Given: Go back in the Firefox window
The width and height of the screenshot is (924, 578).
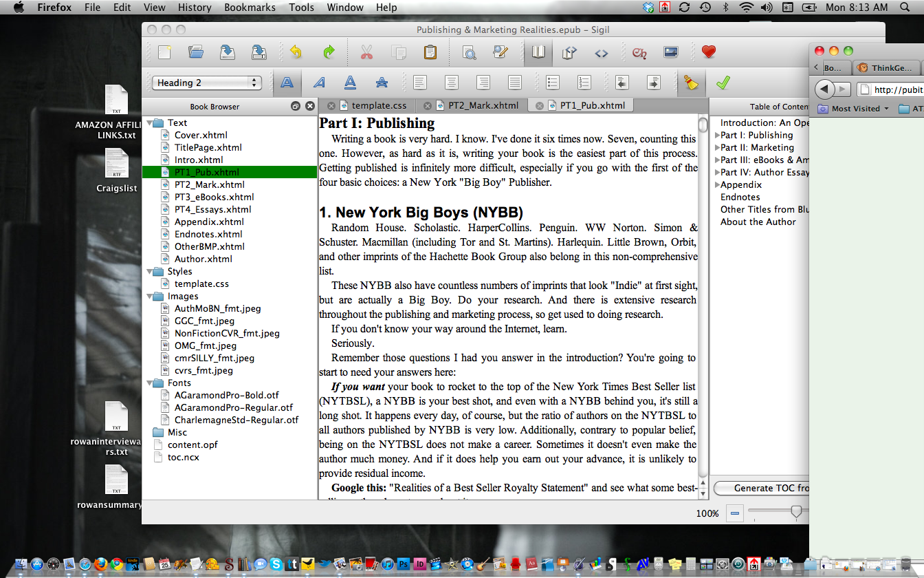Looking at the screenshot, I should pos(826,89).
